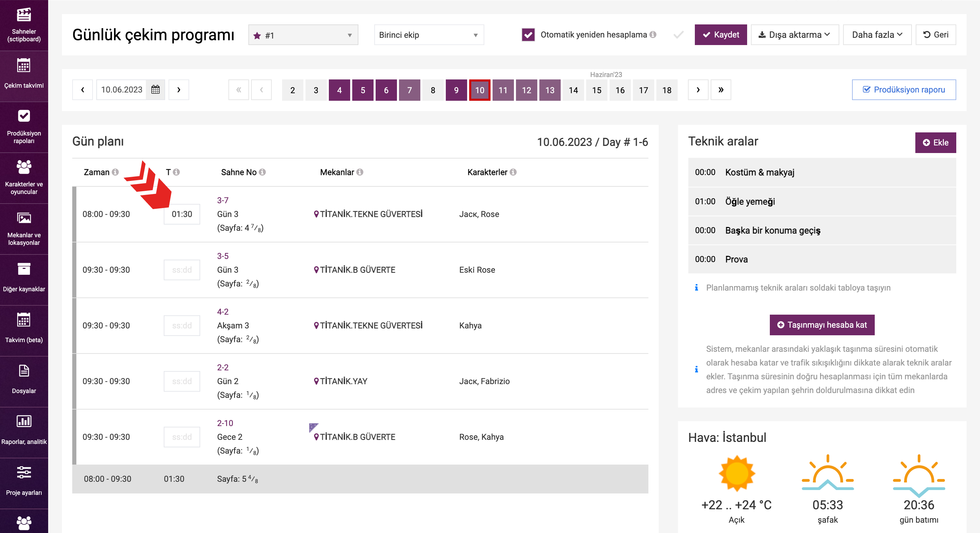Open Prodüksiyon raporu

point(904,90)
